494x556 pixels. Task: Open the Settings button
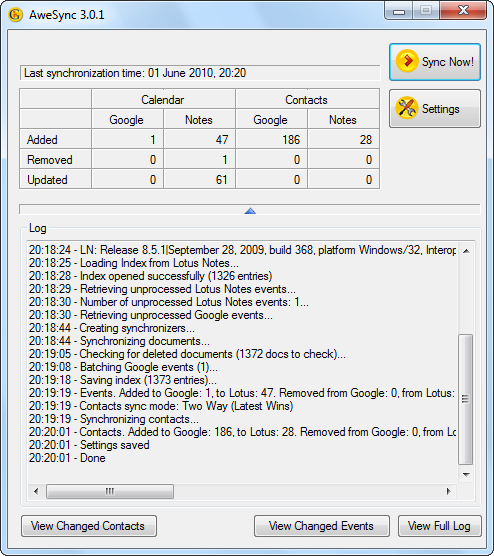(x=435, y=109)
